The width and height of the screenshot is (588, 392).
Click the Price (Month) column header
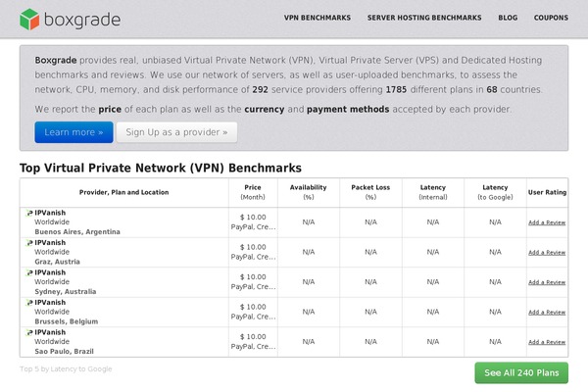253,192
